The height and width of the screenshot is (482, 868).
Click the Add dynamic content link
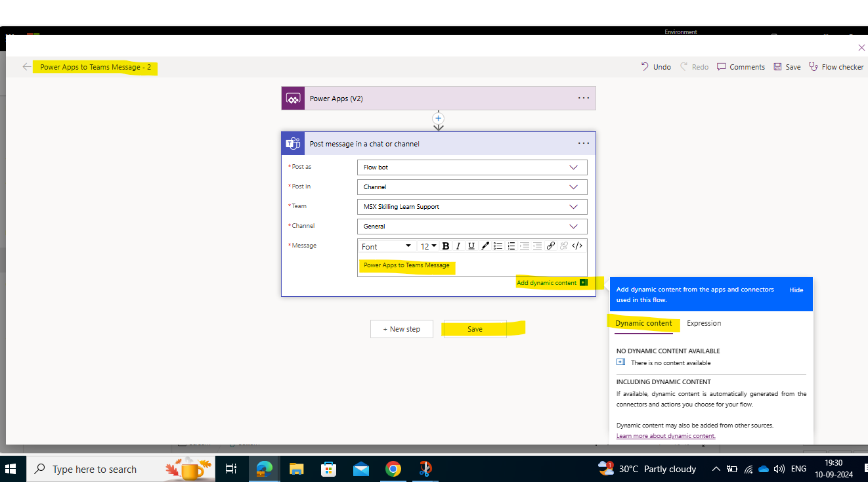click(x=547, y=283)
